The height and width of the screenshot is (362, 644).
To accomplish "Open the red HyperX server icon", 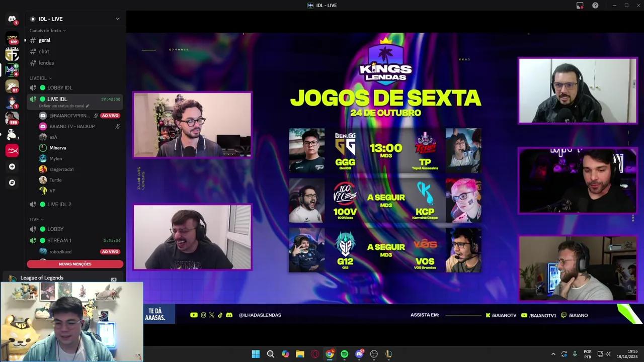I will [12, 150].
